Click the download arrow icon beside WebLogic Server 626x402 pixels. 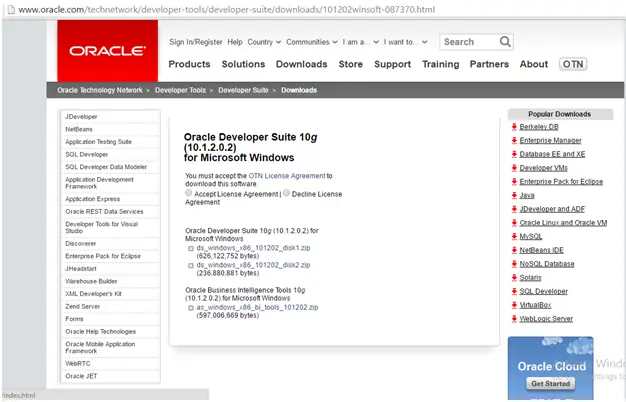(514, 319)
